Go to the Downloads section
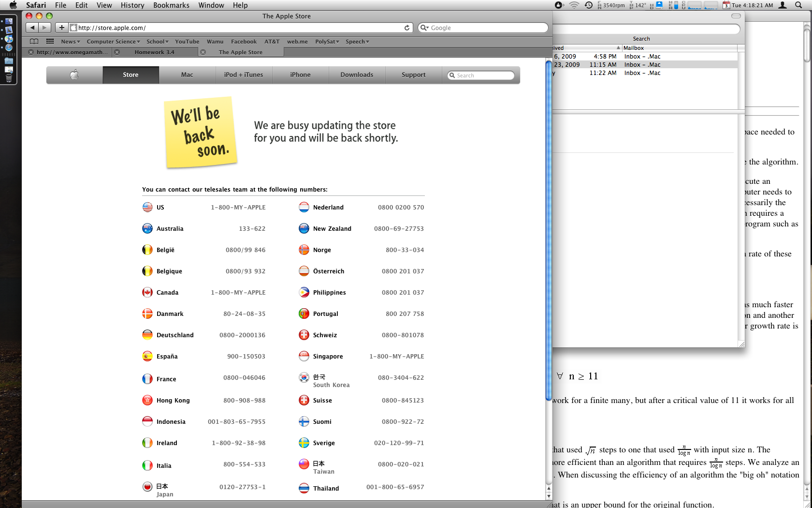 click(357, 75)
